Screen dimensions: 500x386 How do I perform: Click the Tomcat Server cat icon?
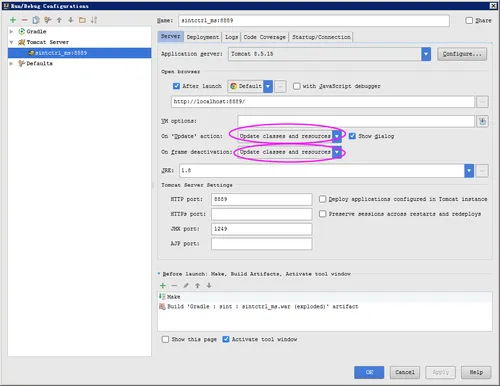point(22,42)
